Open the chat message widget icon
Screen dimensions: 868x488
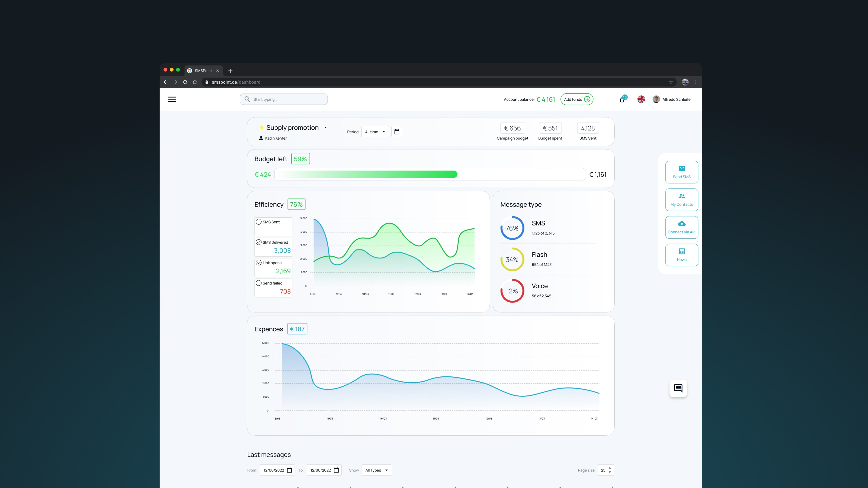click(678, 388)
